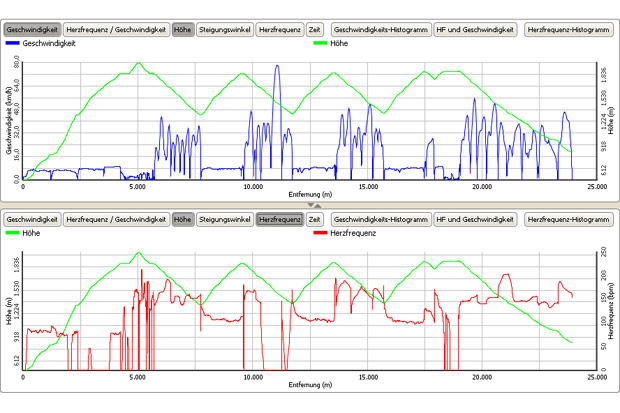Enable Steigungswinkel in the upper chart toolbar
Viewport: 620px width, 413px height.
pos(224,30)
